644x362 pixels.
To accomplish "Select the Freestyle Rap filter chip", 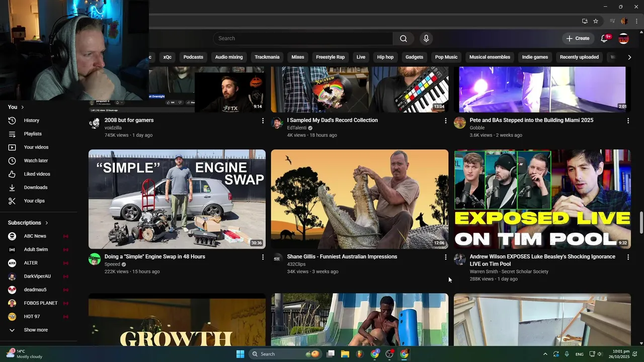I will (x=330, y=57).
